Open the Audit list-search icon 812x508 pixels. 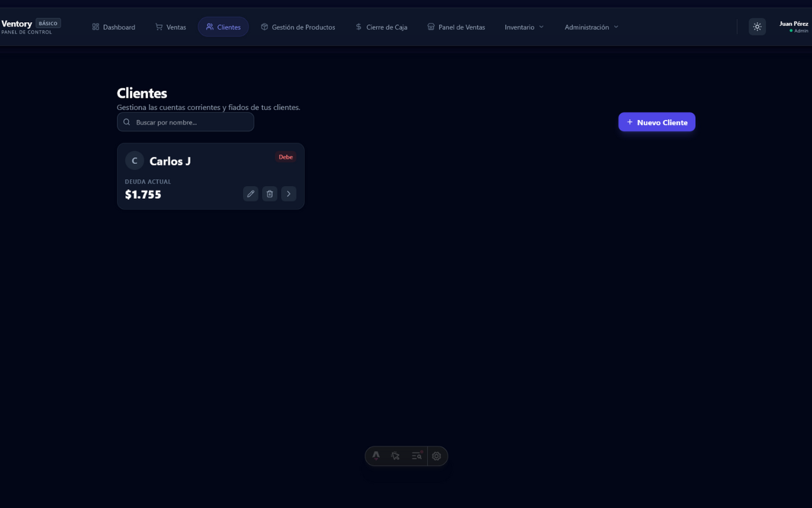coord(416,456)
